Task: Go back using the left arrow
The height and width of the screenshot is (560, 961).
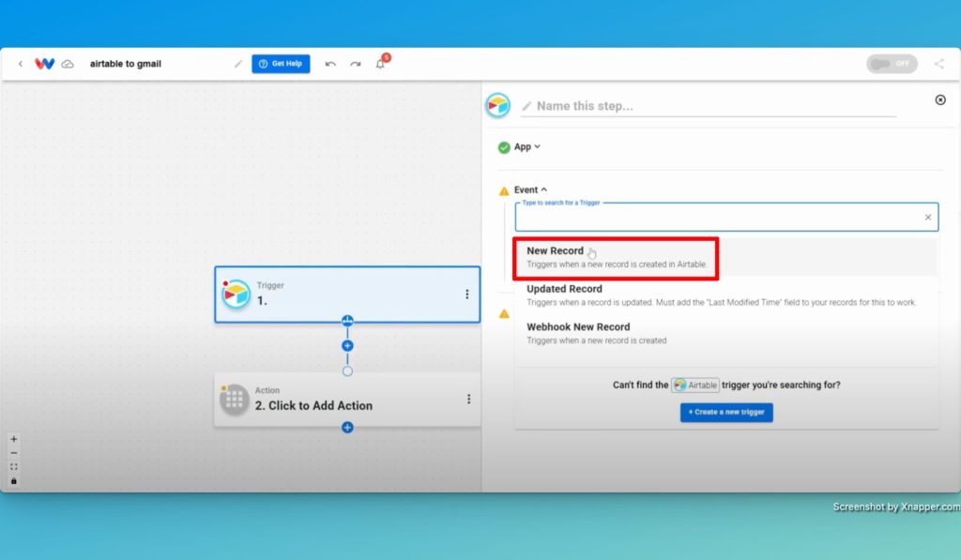Action: coord(21,64)
